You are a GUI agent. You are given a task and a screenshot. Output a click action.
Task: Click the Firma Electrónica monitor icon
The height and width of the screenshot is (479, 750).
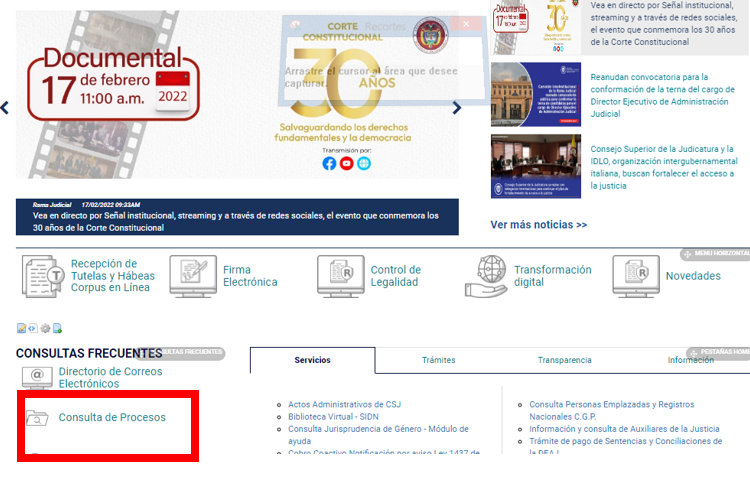click(x=193, y=276)
